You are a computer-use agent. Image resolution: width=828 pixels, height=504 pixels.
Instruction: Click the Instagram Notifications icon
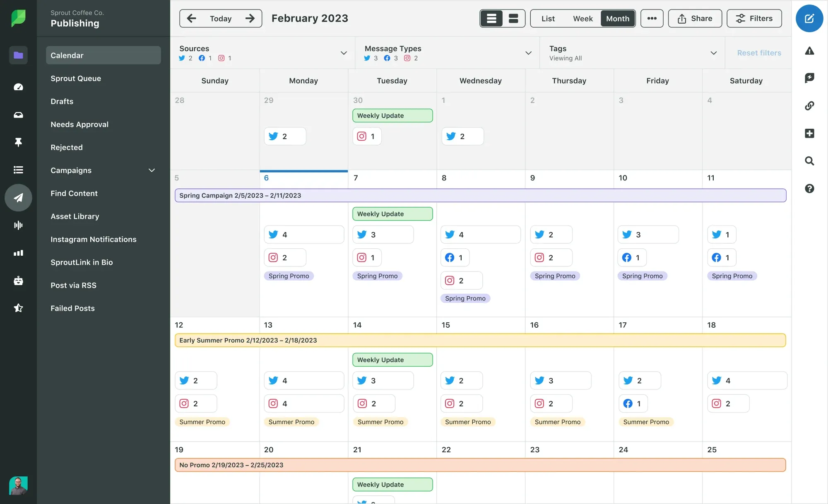(93, 239)
